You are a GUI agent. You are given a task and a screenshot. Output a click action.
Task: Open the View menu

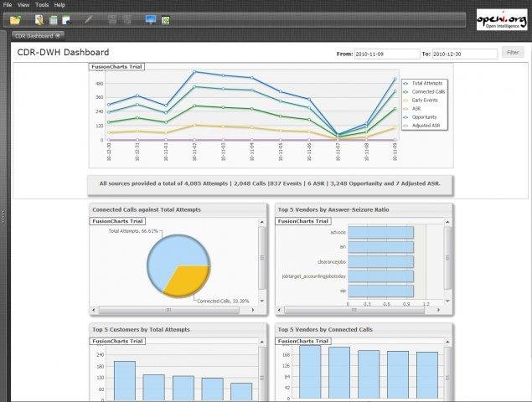[23, 5]
